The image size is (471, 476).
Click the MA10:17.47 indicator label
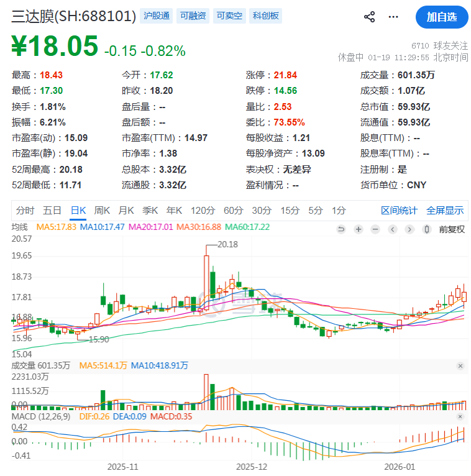102,227
